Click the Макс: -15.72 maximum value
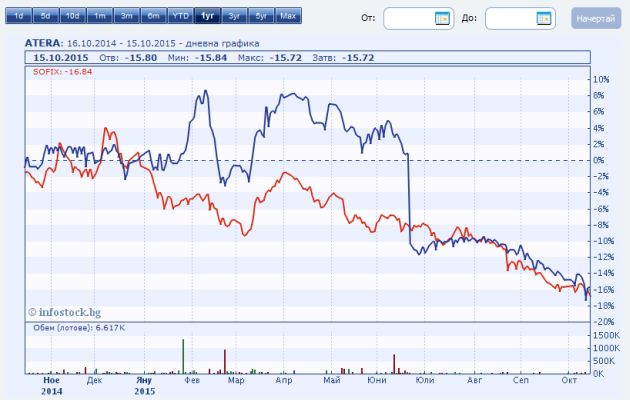 tap(270, 58)
